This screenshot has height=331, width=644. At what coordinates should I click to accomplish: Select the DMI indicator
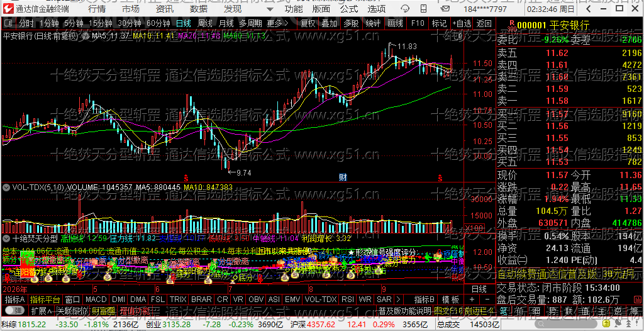[x=118, y=299]
